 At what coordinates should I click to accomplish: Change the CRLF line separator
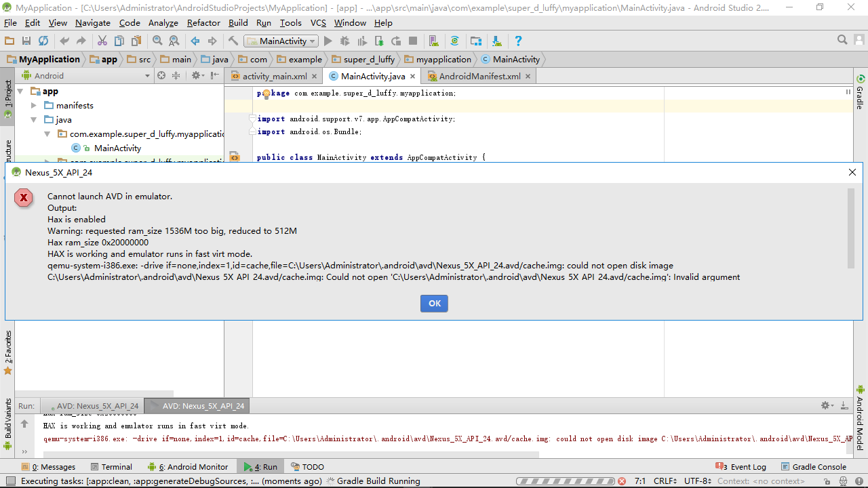tap(665, 481)
